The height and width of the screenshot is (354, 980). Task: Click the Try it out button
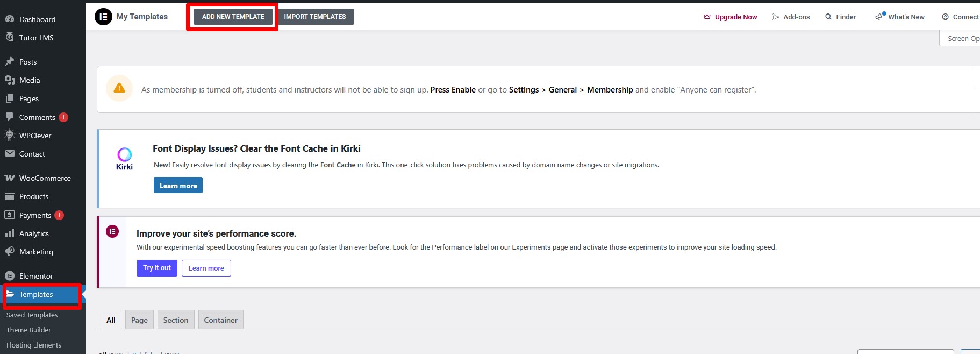click(x=157, y=268)
